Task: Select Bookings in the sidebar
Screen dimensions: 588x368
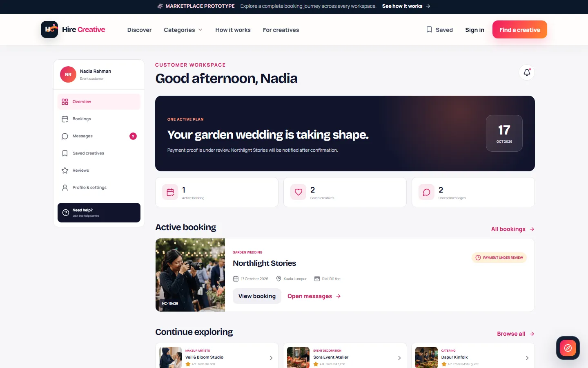Action: (x=99, y=119)
